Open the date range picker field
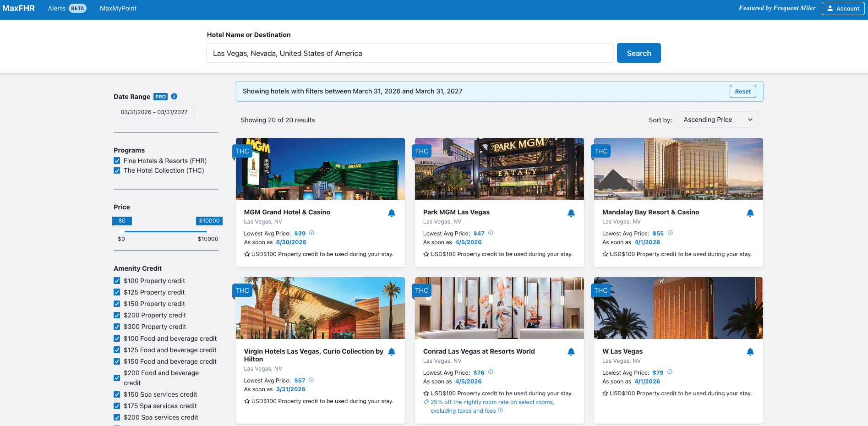The image size is (868, 426). pos(154,112)
